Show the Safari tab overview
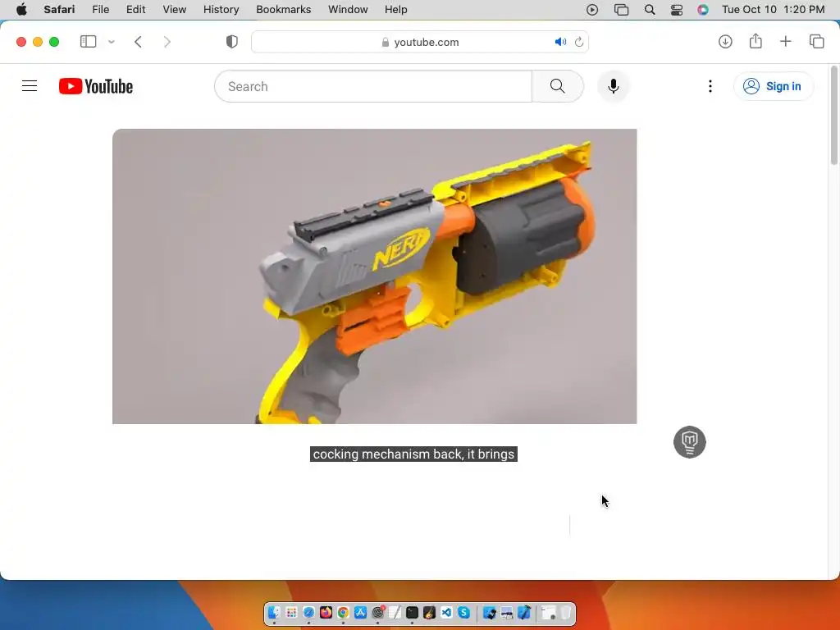 pyautogui.click(x=816, y=42)
